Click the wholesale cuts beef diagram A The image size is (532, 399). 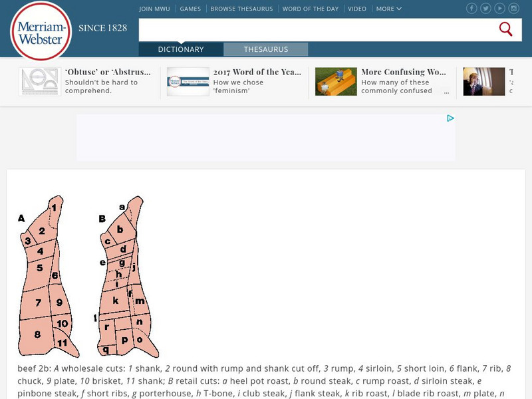click(x=47, y=276)
